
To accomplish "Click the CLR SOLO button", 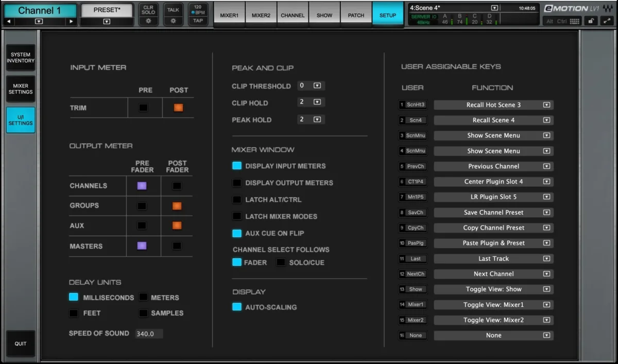I will coord(148,10).
